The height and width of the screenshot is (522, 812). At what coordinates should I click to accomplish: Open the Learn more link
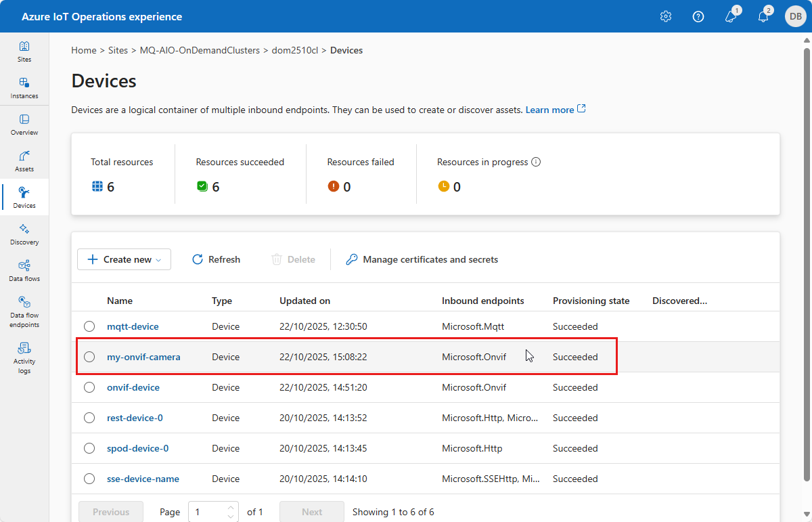pyautogui.click(x=549, y=110)
